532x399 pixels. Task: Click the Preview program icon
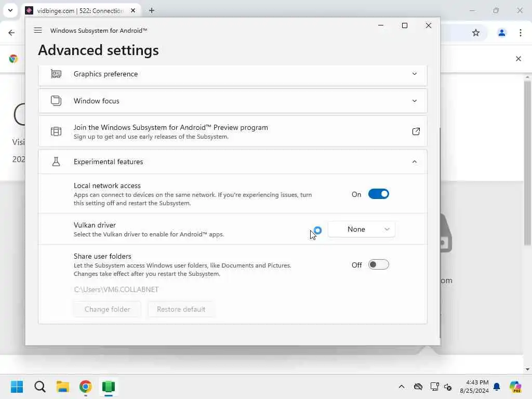point(56,131)
